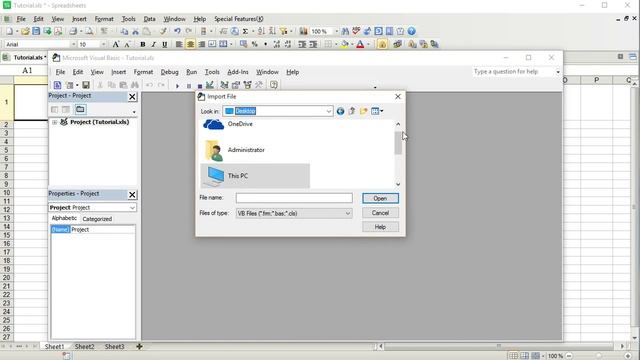This screenshot has height=360, width=640.
Task: Toggle Design Mode in Visual Basic toolbar
Action: [210, 85]
